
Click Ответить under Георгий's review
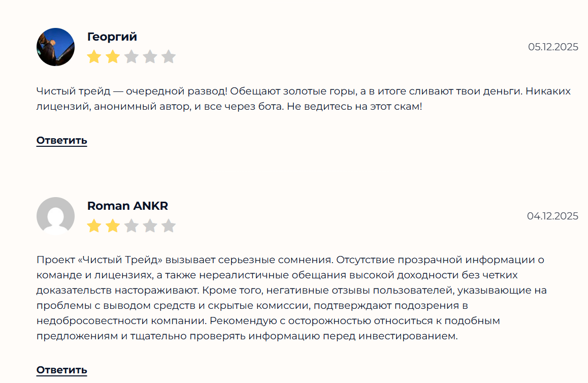pos(61,141)
